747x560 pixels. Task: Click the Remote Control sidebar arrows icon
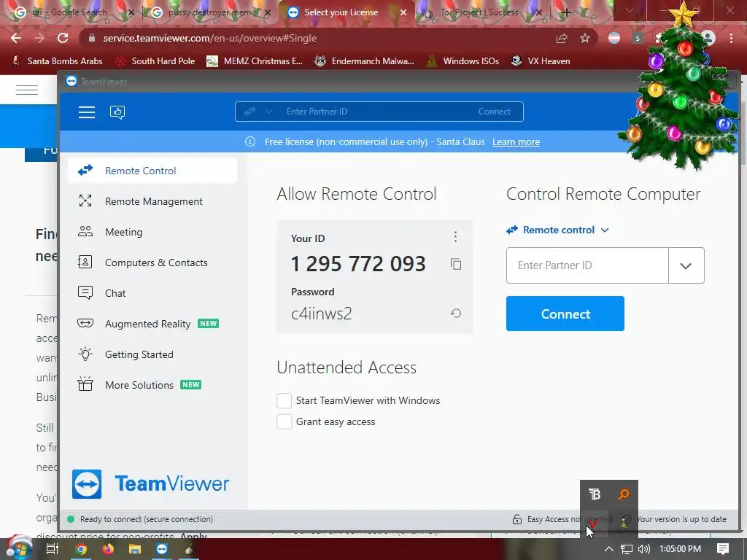(x=85, y=170)
